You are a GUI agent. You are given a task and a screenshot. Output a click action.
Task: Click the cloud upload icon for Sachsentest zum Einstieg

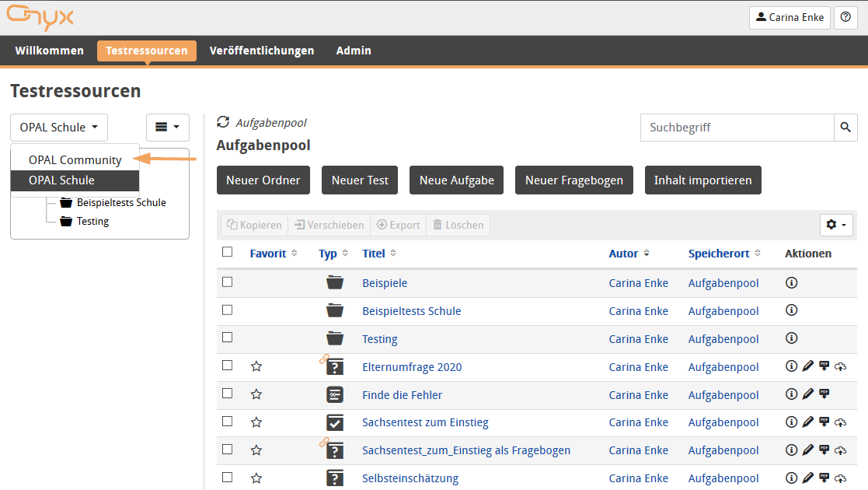pyautogui.click(x=840, y=422)
